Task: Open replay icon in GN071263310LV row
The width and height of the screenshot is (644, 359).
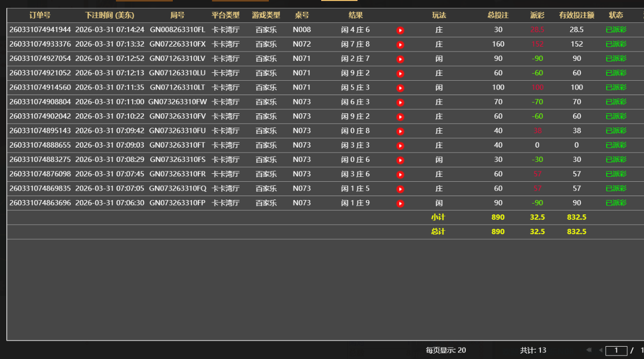Action: tap(400, 59)
